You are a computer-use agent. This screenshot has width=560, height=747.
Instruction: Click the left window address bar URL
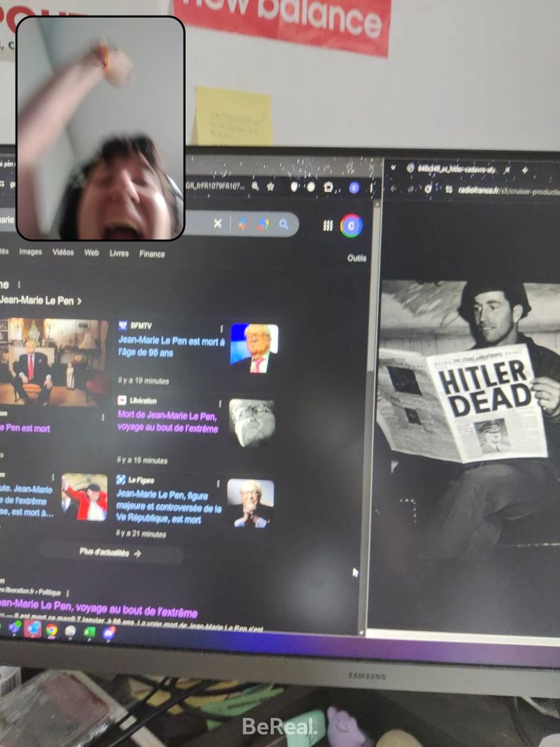(217, 185)
